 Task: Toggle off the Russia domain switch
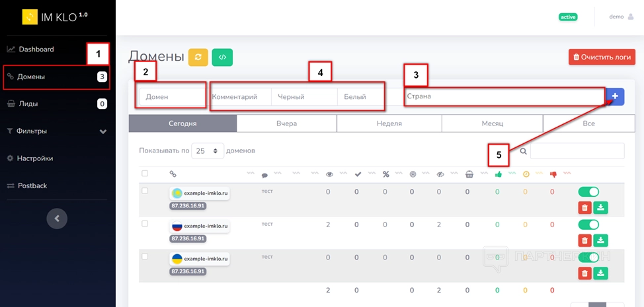[588, 224]
